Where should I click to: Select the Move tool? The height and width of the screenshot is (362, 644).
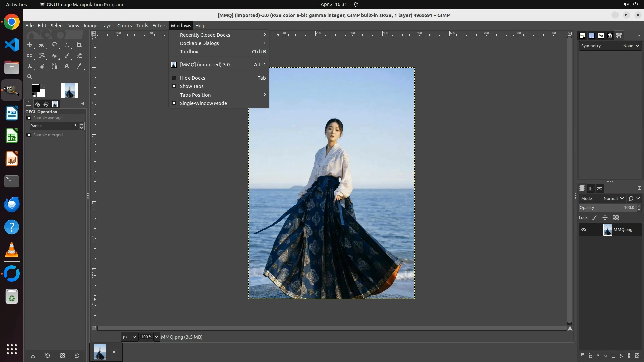[30, 45]
